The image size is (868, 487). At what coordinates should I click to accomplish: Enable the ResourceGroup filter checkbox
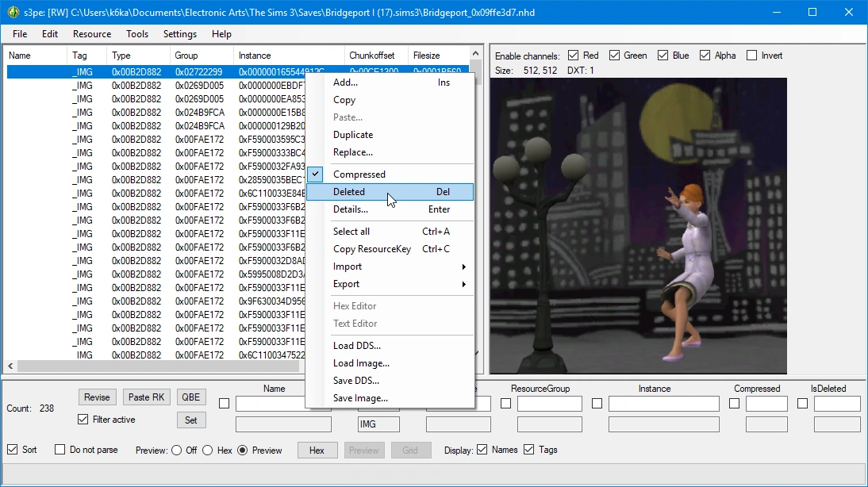[505, 404]
